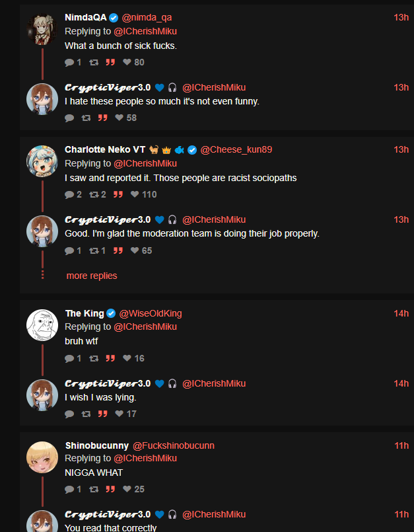This screenshot has width=414, height=532.
Task: Click the reply icon on NimdaQA's tweet
Action: [69, 62]
